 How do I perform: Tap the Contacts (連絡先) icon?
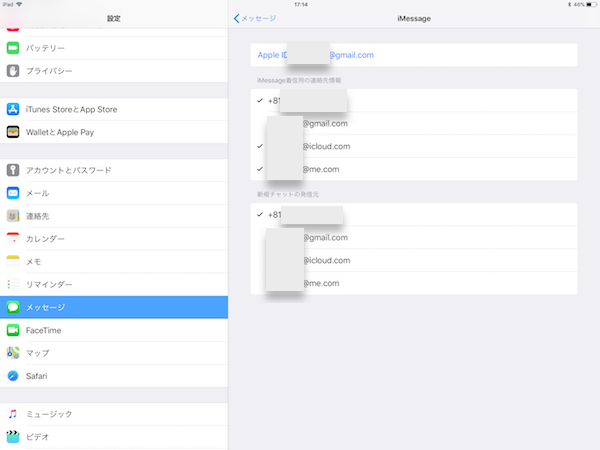coord(13,216)
